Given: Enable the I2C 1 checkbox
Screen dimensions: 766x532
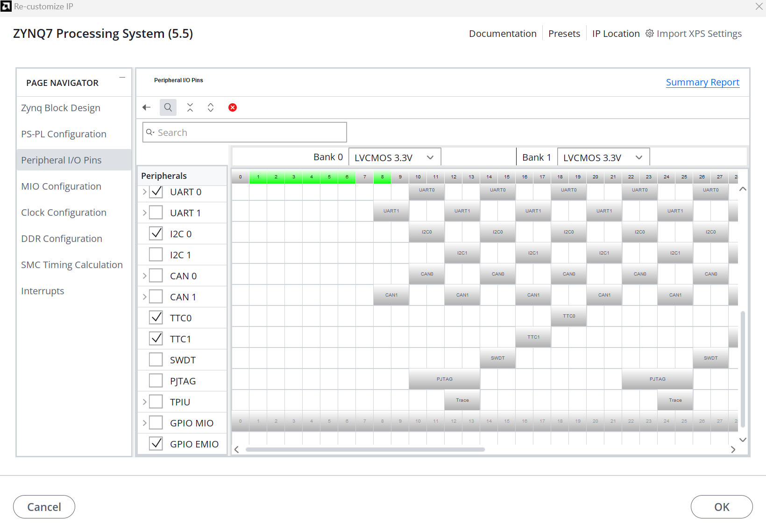Looking at the screenshot, I should pos(156,255).
